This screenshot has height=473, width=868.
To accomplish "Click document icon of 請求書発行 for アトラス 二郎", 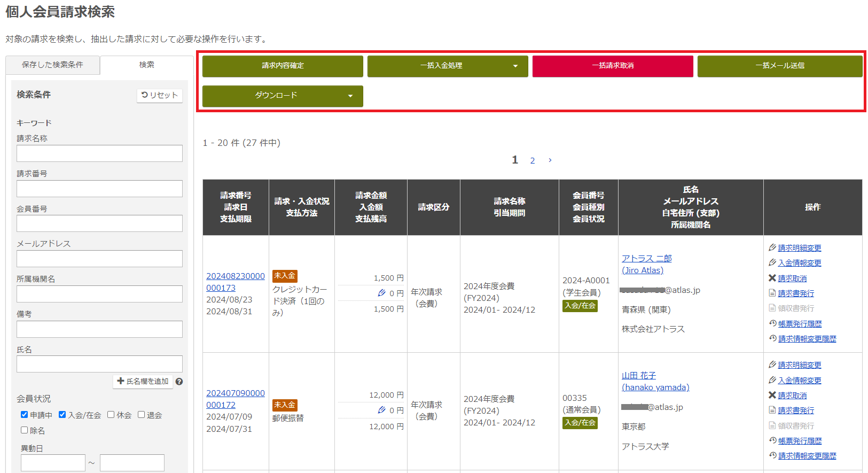I will pos(772,293).
